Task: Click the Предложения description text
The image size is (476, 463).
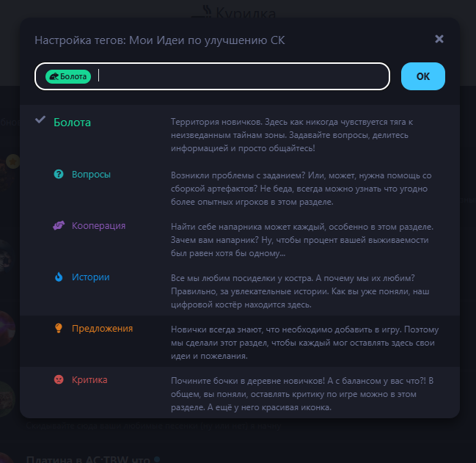Action: pos(304,343)
